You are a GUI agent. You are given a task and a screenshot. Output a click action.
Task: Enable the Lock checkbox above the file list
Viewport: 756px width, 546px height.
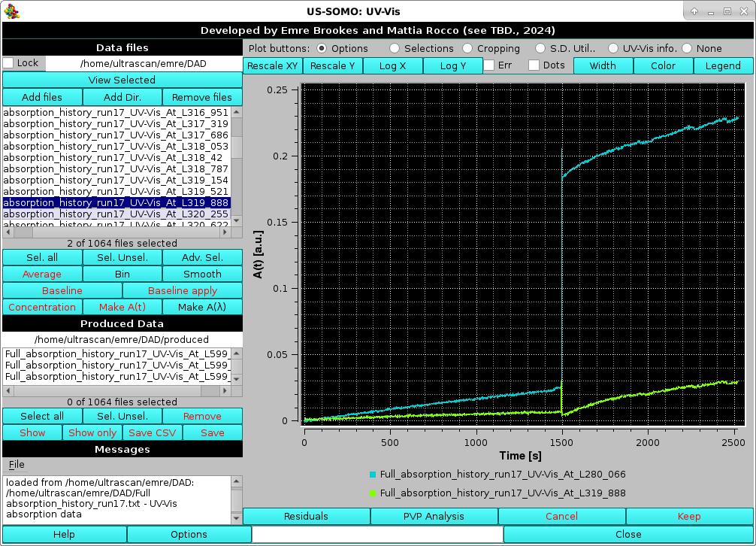click(x=8, y=63)
